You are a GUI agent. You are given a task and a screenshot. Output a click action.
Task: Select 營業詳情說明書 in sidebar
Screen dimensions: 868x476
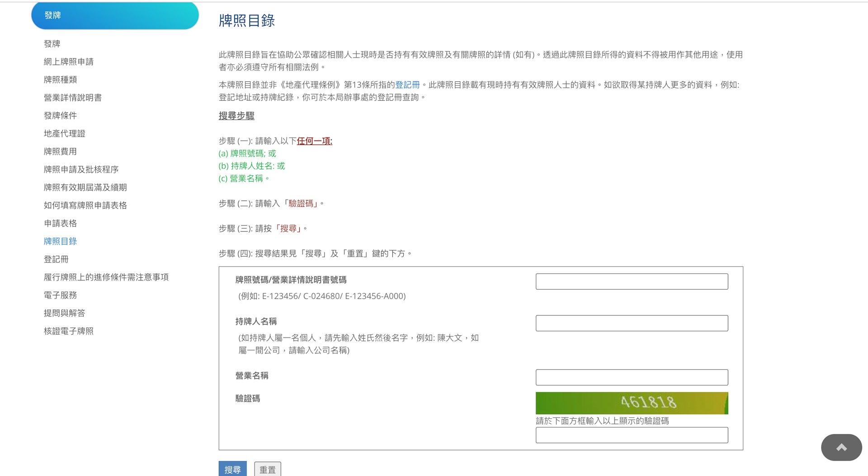pyautogui.click(x=73, y=98)
